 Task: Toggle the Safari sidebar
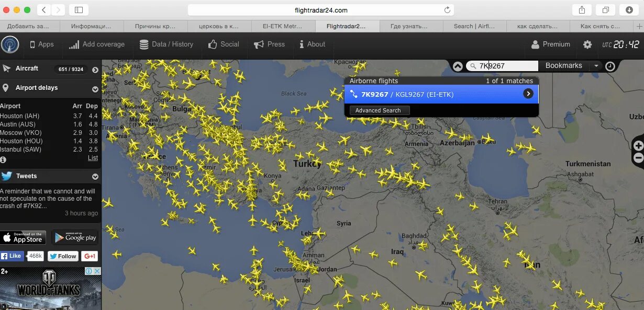tap(79, 10)
